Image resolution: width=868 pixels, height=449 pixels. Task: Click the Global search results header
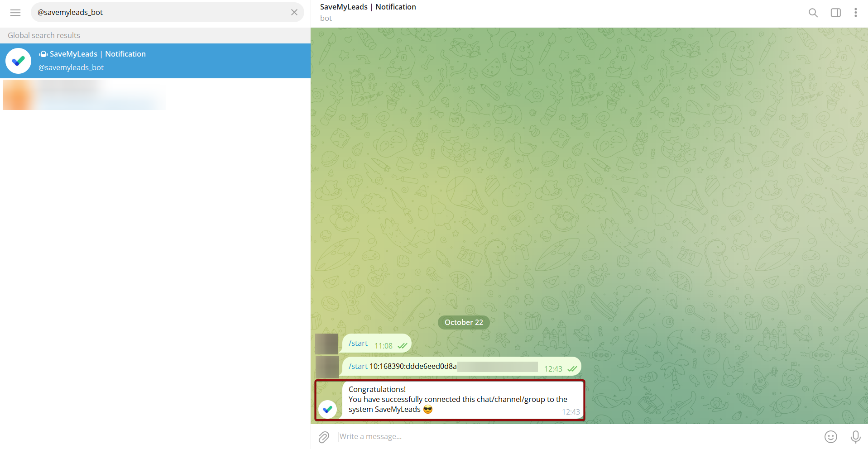[x=43, y=35]
